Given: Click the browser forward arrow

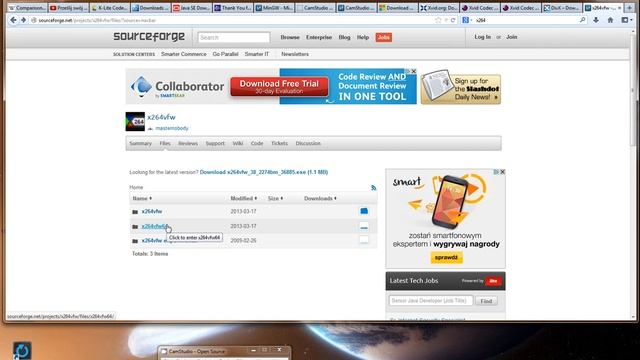Looking at the screenshot, I should pos(23,20).
